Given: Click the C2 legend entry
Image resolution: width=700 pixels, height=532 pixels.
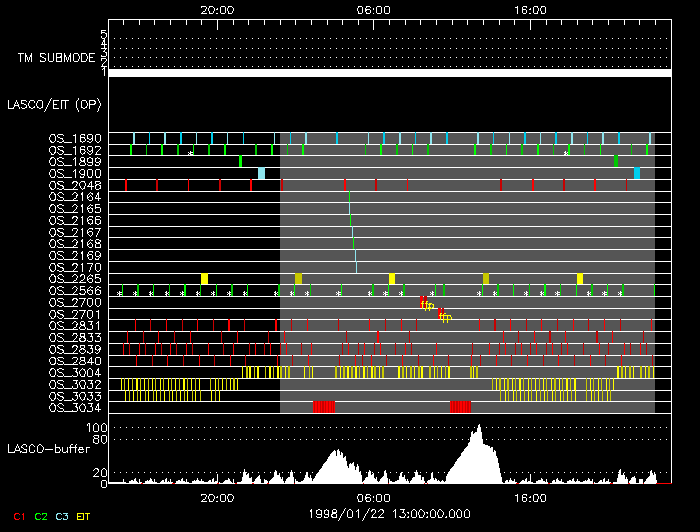Looking at the screenshot, I should [x=41, y=516].
